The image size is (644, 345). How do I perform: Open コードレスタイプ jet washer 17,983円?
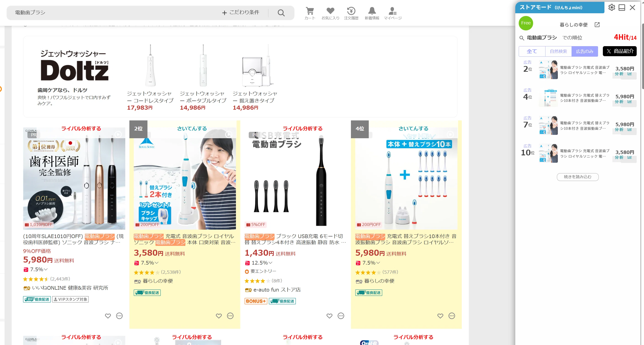(150, 77)
